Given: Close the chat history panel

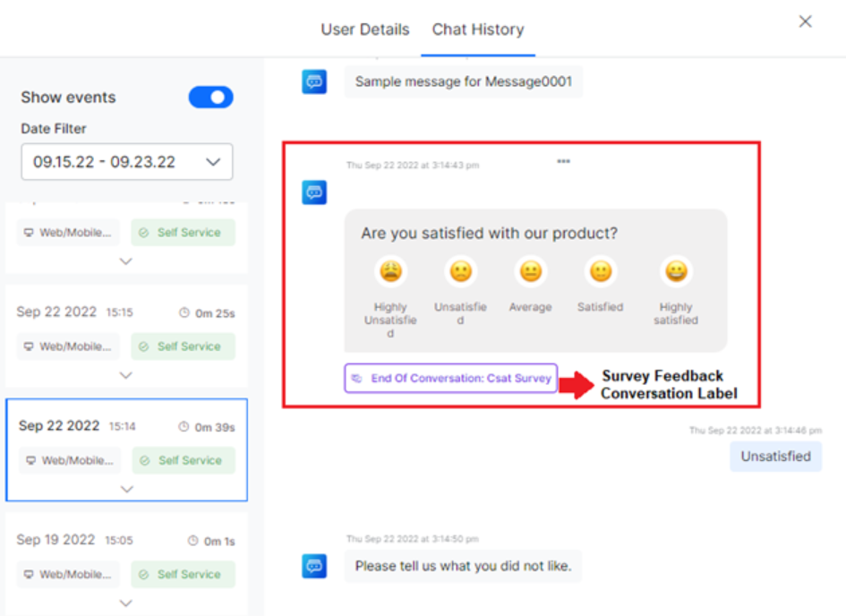Looking at the screenshot, I should click(x=805, y=21).
